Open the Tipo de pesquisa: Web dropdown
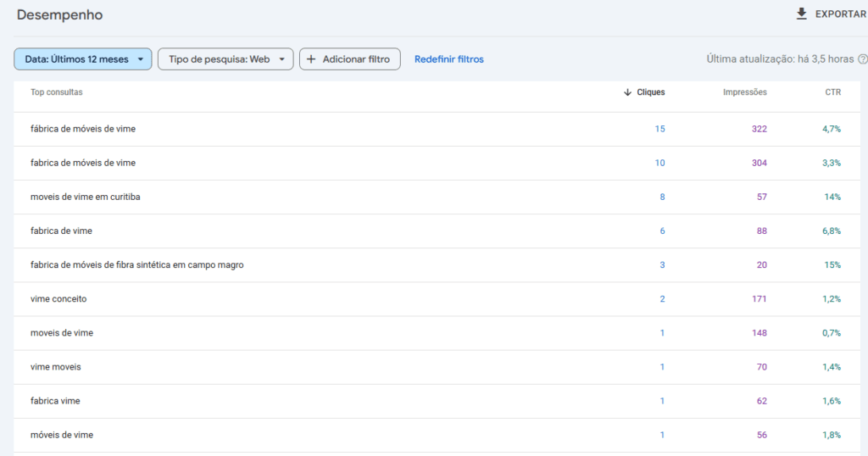868x456 pixels. tap(225, 59)
